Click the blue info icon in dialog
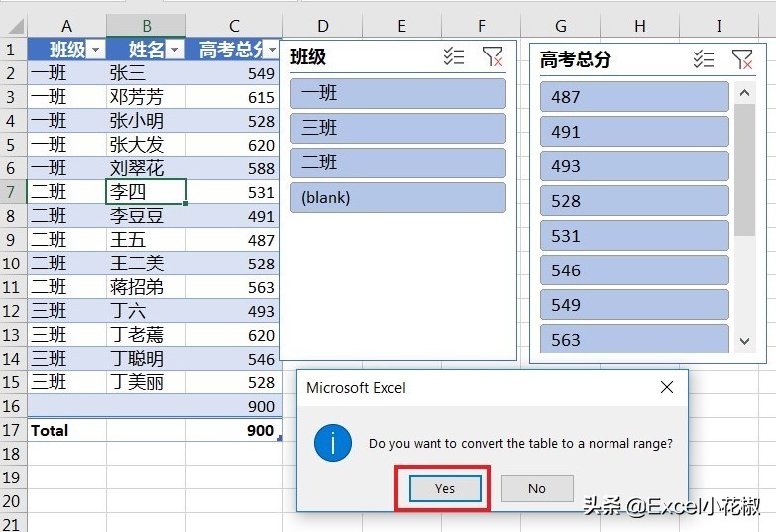 (333, 443)
